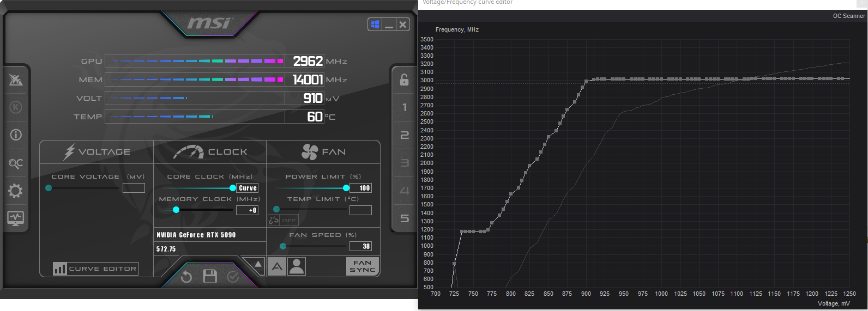Click the MSI dragon jet sidebar icon
Screen dimensions: 868x311
[x=16, y=80]
